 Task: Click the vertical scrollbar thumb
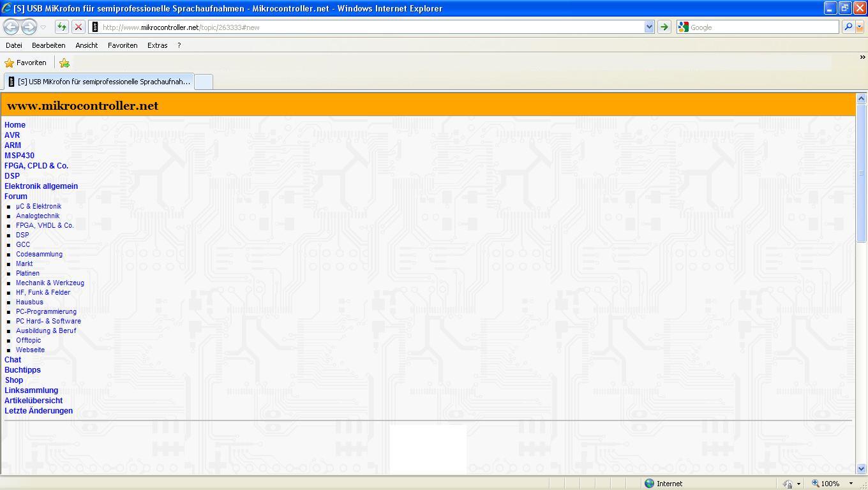[x=861, y=173]
